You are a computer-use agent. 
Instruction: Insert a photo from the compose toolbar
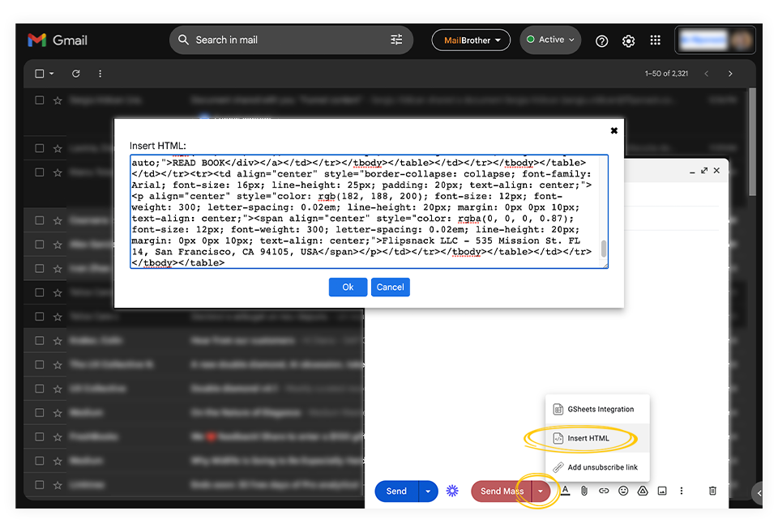click(x=662, y=492)
